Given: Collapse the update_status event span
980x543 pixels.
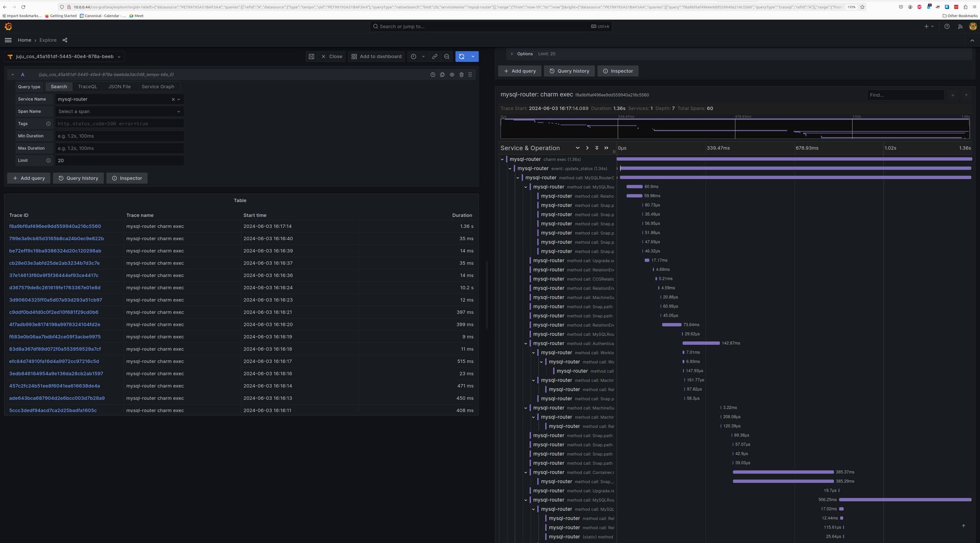Looking at the screenshot, I should point(510,168).
